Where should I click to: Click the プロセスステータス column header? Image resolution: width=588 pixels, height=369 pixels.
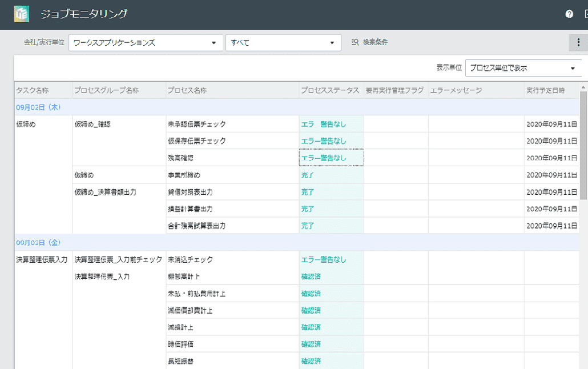click(x=331, y=90)
